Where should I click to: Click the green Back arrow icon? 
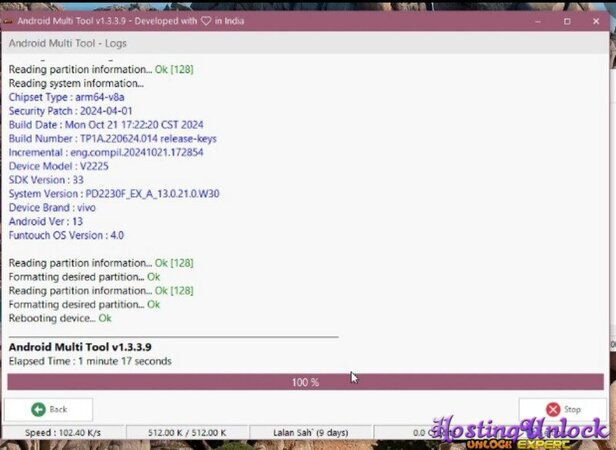pos(38,409)
